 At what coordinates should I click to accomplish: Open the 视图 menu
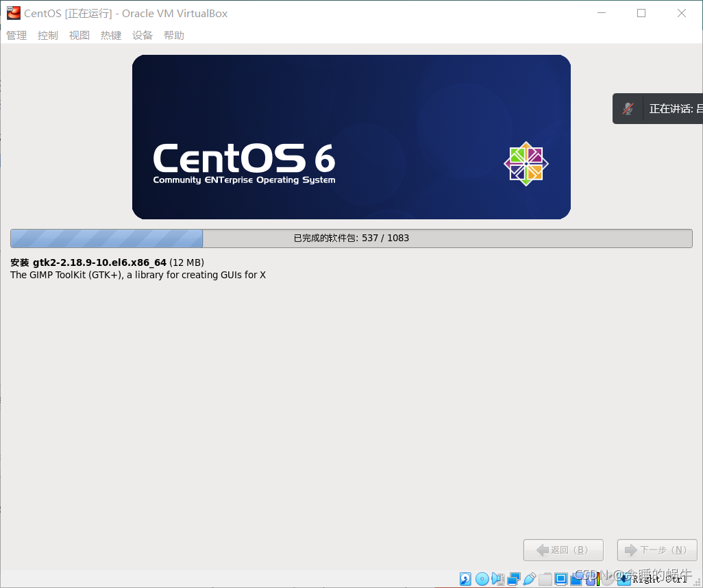(x=79, y=36)
